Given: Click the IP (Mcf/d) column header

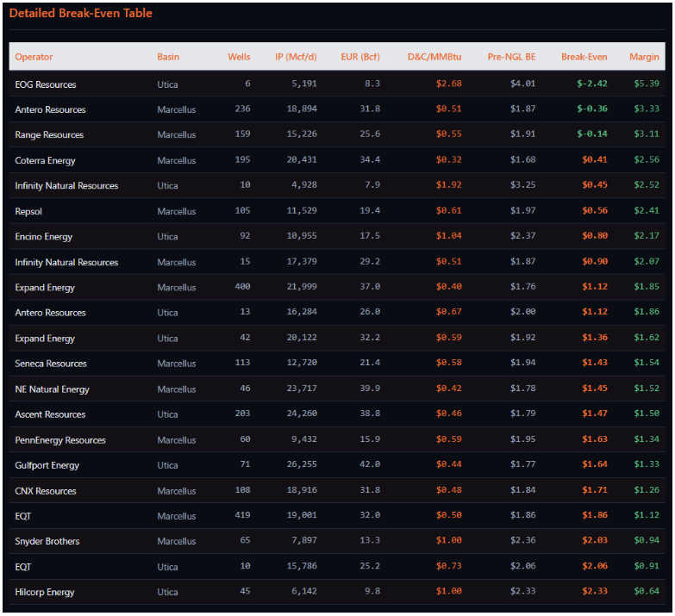Looking at the screenshot, I should (x=296, y=57).
